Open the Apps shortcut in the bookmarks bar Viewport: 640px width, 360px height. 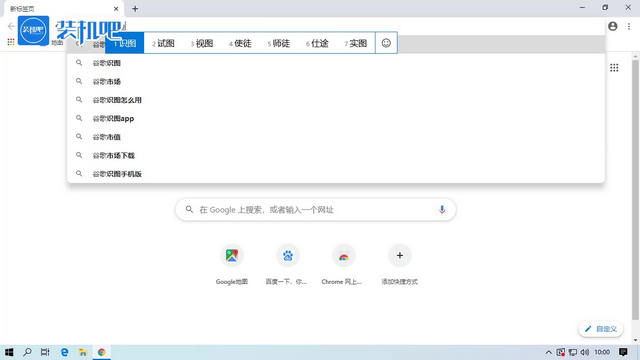click(11, 42)
